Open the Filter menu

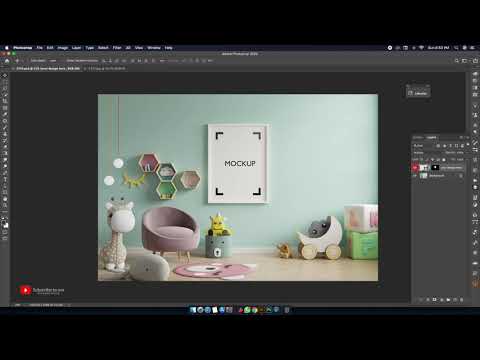(117, 48)
